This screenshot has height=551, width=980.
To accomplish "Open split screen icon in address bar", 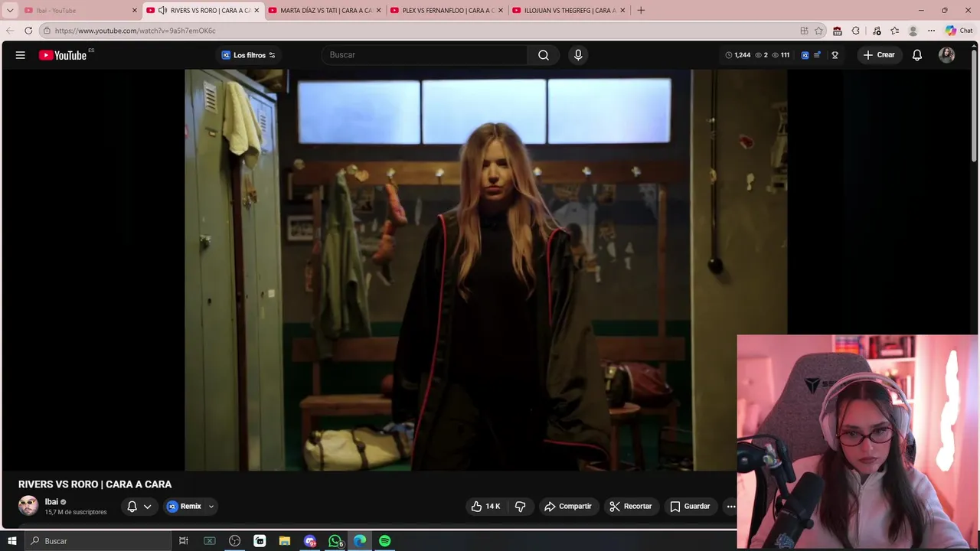I will [x=804, y=31].
